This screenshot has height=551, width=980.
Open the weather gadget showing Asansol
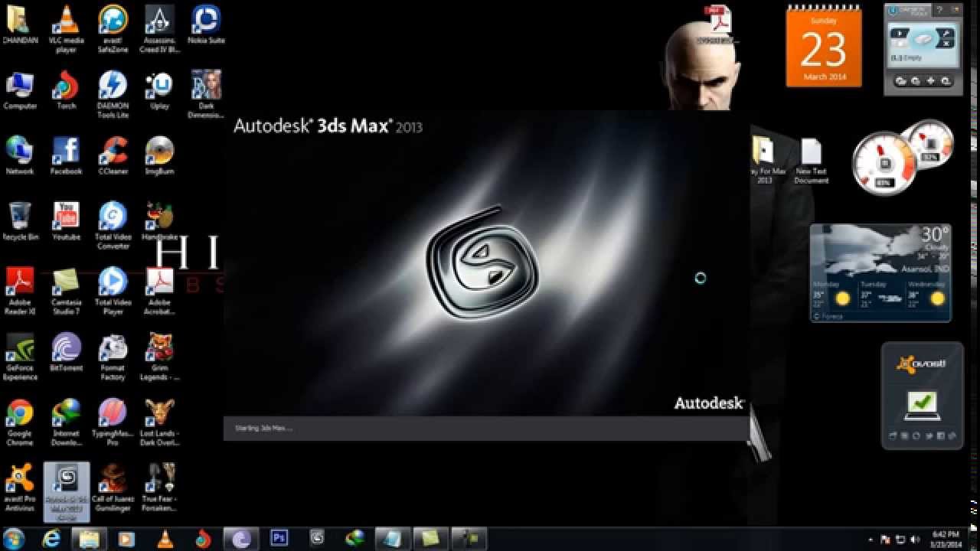(x=880, y=272)
